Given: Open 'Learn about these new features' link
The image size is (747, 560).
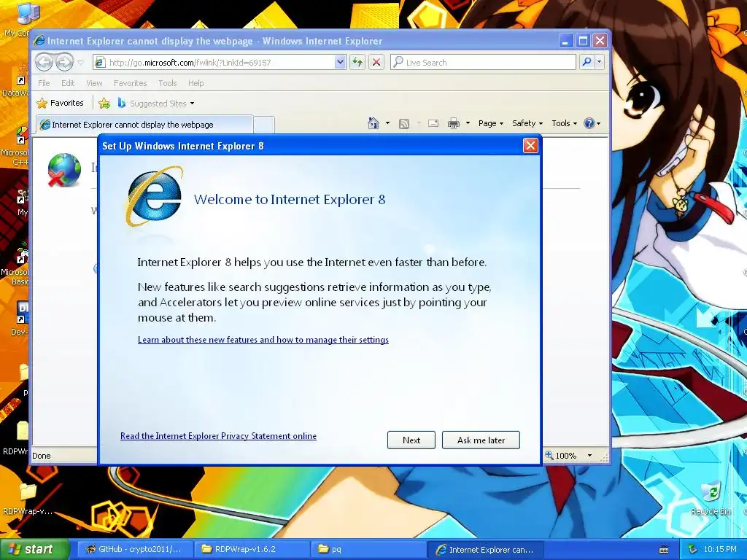Looking at the screenshot, I should 263,340.
